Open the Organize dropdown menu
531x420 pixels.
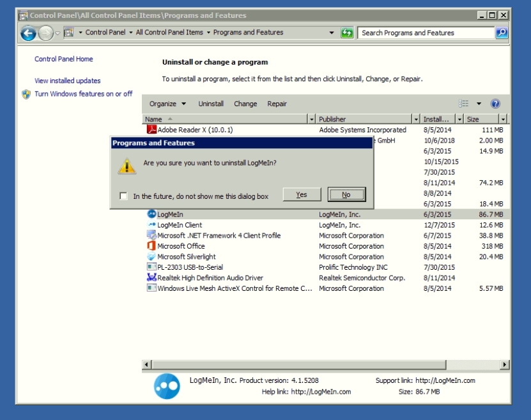pos(167,104)
